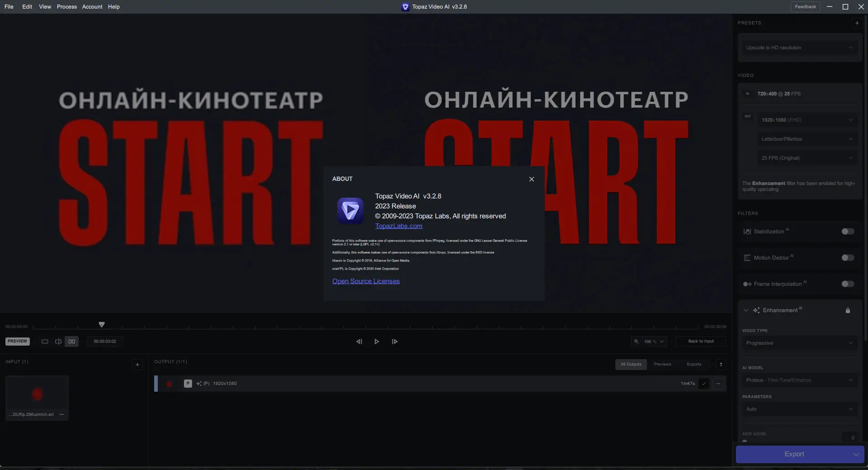This screenshot has width=868, height=470.
Task: Switch to split view layout
Action: 58,342
